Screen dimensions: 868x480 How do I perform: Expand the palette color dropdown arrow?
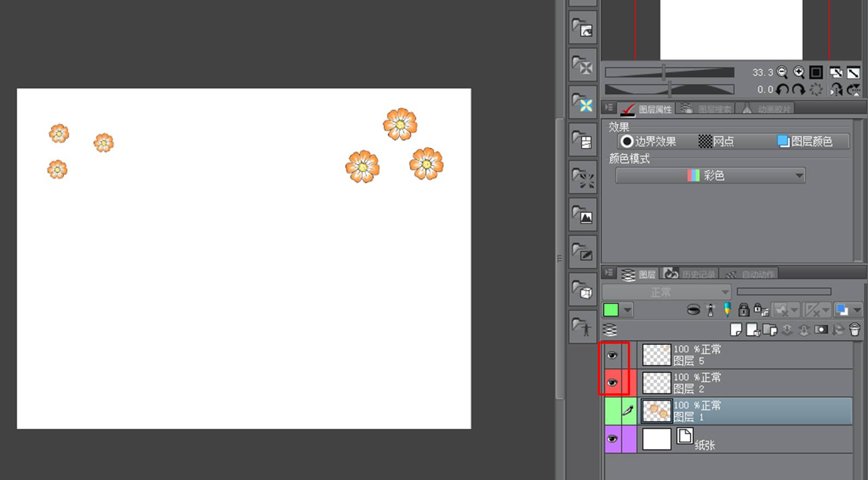(628, 310)
